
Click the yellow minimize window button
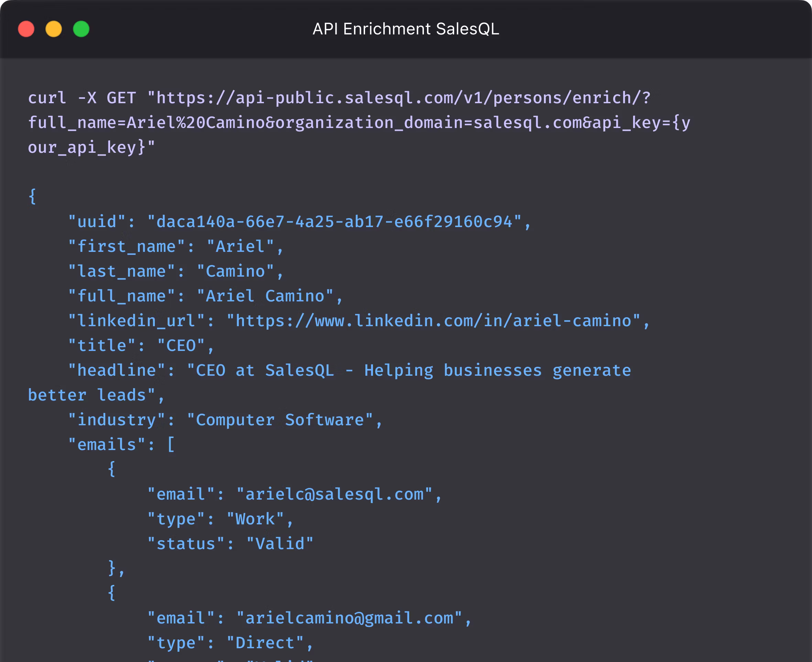54,29
